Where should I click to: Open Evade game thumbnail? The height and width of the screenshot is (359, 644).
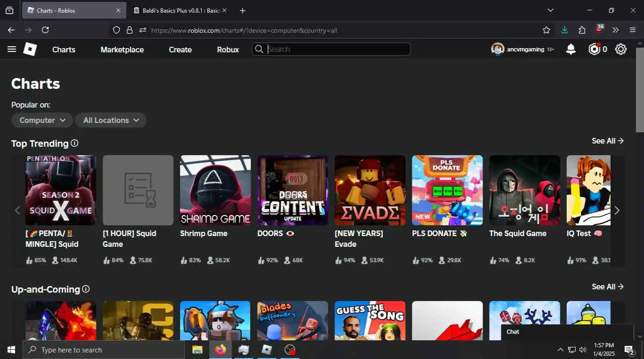tap(370, 190)
